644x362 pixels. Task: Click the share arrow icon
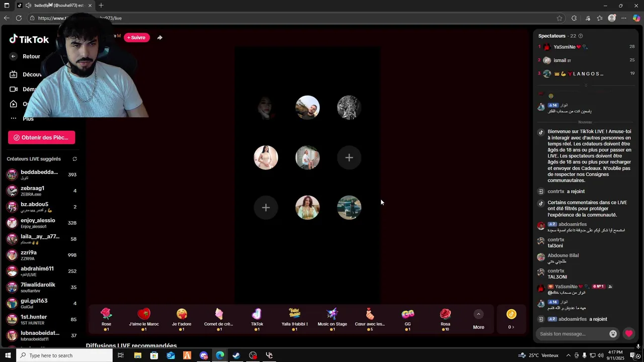point(159,37)
